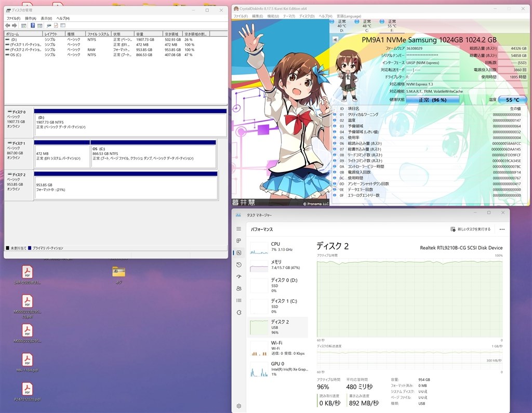Click the drive connect icon in Disk Management toolbar

[x=49, y=25]
